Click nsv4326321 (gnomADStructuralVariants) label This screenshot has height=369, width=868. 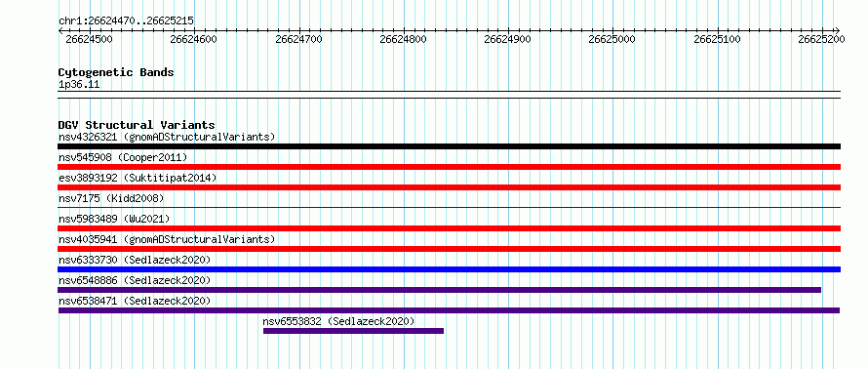(x=167, y=137)
